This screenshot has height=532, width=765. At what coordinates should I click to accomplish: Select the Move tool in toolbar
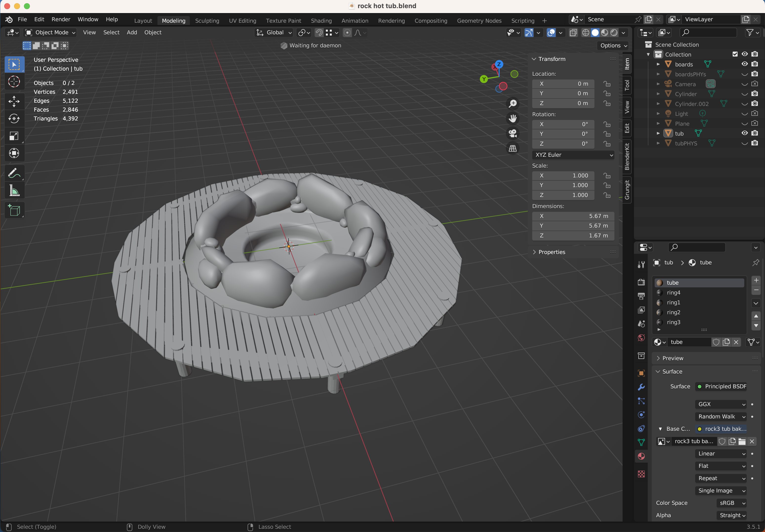coord(14,101)
